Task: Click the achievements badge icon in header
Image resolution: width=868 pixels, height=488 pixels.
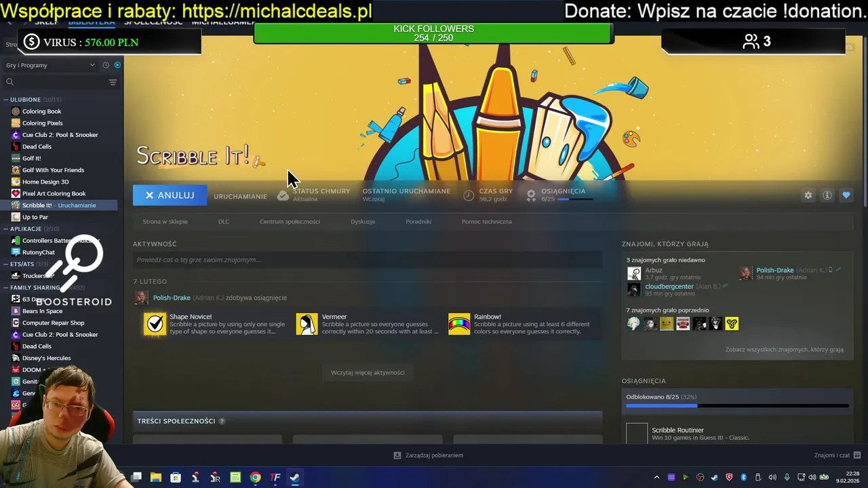Action: pyautogui.click(x=531, y=195)
